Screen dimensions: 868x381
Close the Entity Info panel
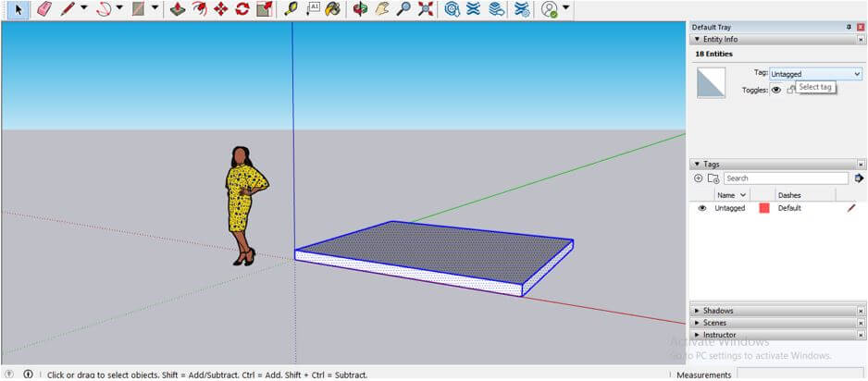click(x=861, y=40)
